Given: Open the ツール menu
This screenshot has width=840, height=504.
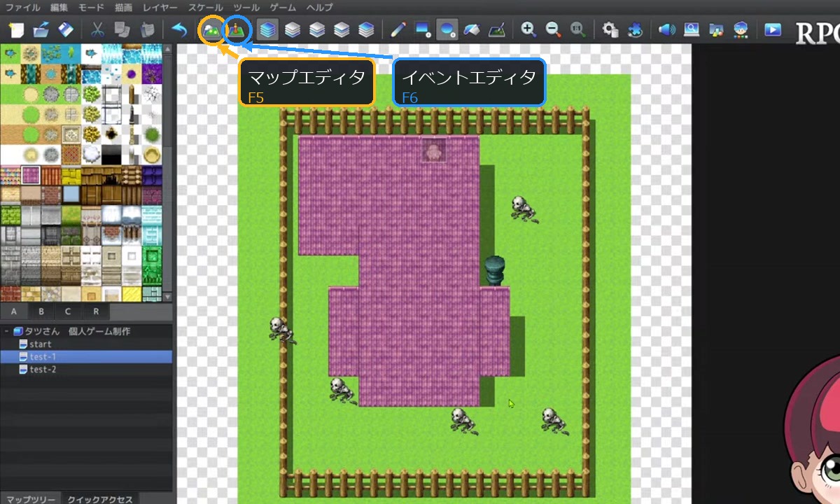Looking at the screenshot, I should tap(246, 8).
